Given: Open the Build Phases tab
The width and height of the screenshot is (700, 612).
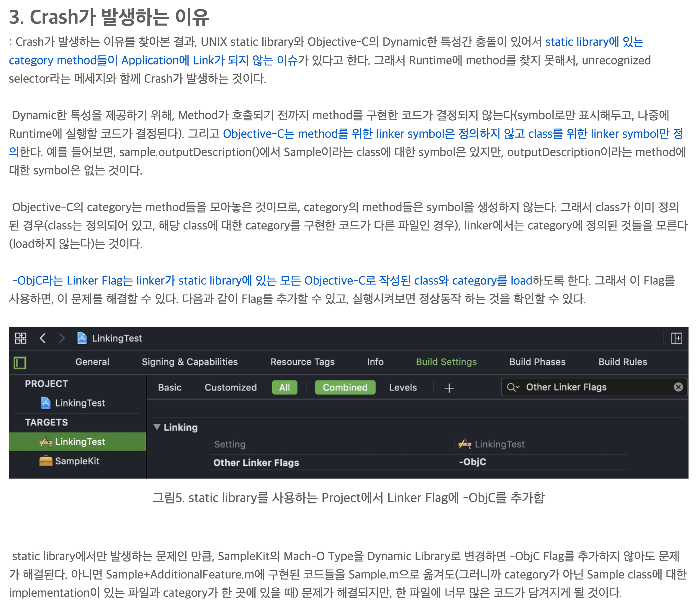Looking at the screenshot, I should pos(537,362).
